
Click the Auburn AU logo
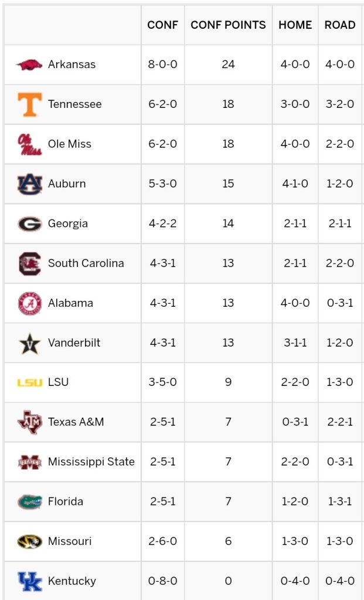29,184
